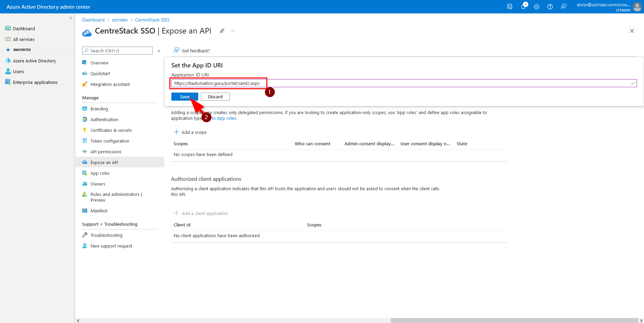Viewport: 644px width, 323px height.
Task: Save the App ID URI
Action: click(184, 97)
